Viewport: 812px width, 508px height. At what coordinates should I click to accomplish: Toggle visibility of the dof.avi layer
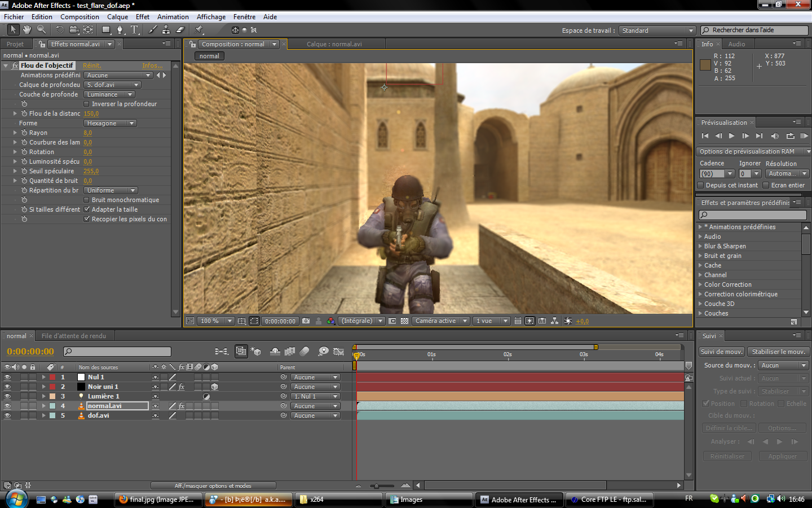click(7, 415)
